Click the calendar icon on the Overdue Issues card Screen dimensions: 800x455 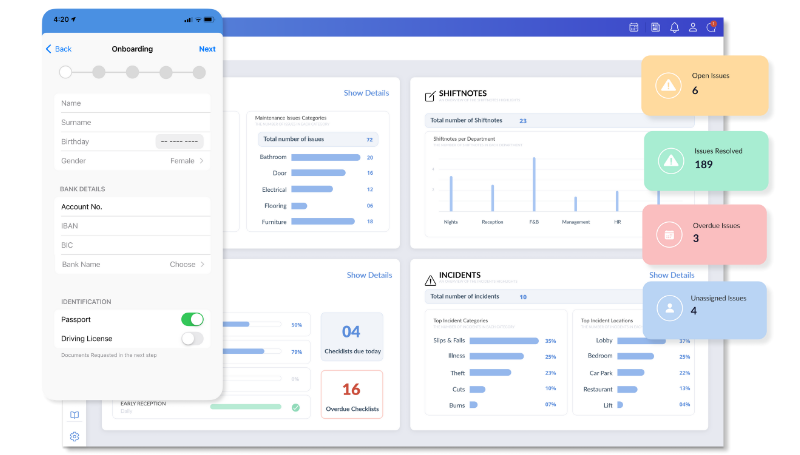click(669, 235)
